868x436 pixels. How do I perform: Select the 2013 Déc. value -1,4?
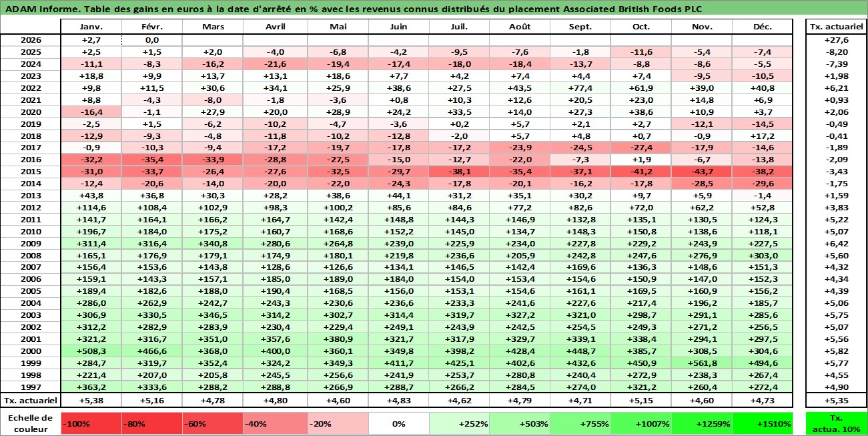coord(763,196)
